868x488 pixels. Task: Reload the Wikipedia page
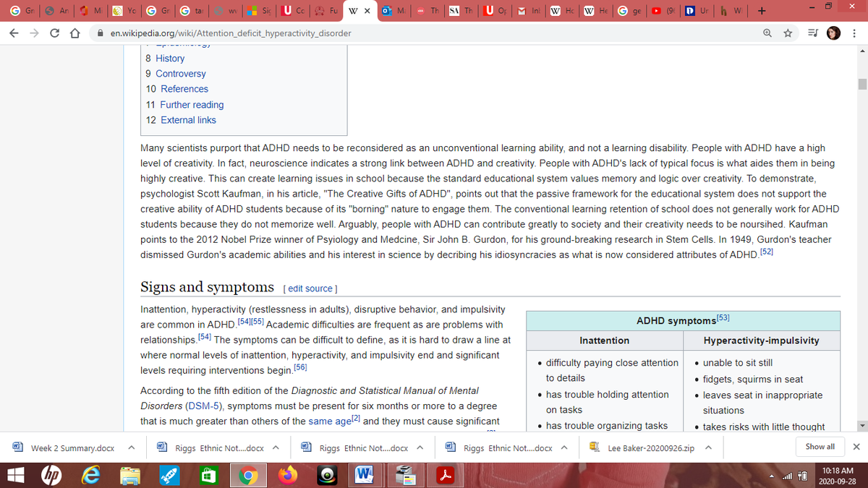[x=54, y=33]
